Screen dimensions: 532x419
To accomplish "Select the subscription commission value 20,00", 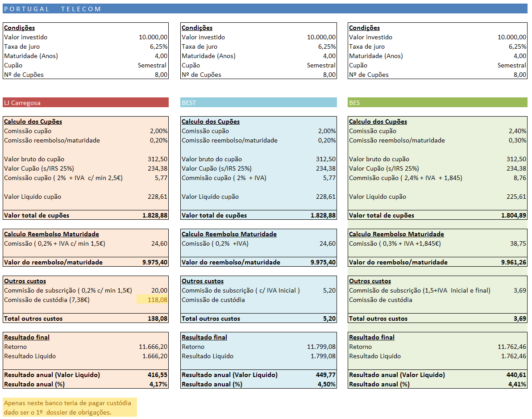I will tap(159, 290).
